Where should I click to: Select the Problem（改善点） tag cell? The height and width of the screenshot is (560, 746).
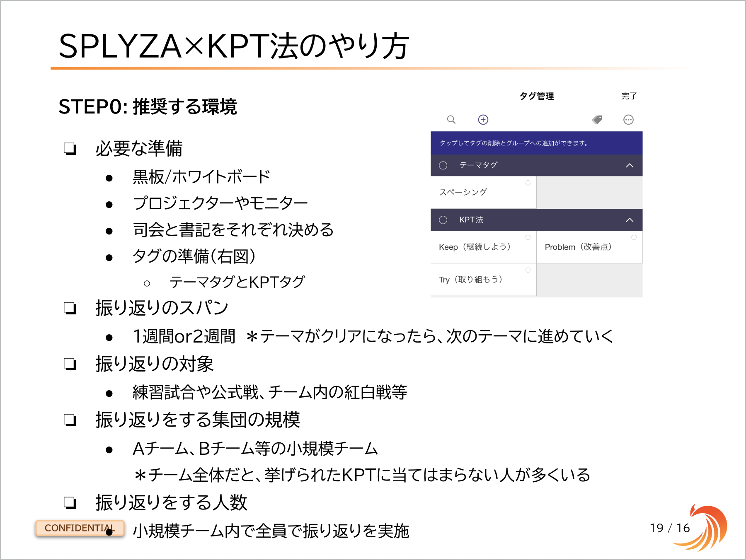[x=589, y=247]
